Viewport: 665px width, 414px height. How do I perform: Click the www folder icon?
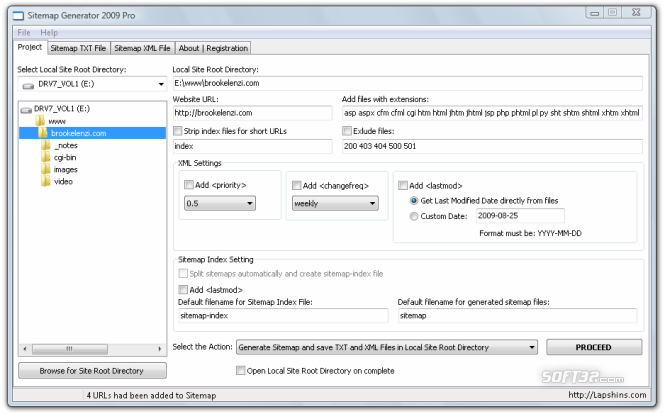point(40,121)
